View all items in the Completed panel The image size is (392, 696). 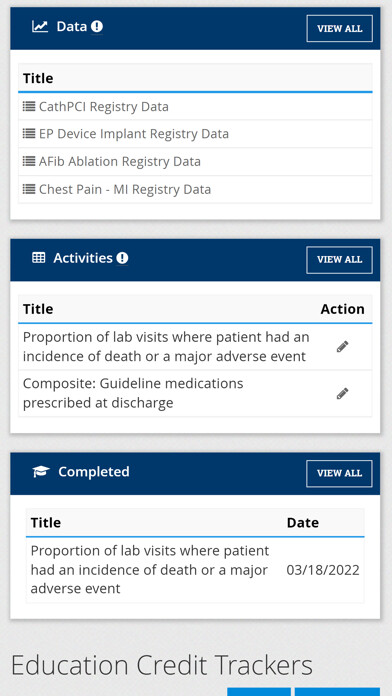(340, 473)
